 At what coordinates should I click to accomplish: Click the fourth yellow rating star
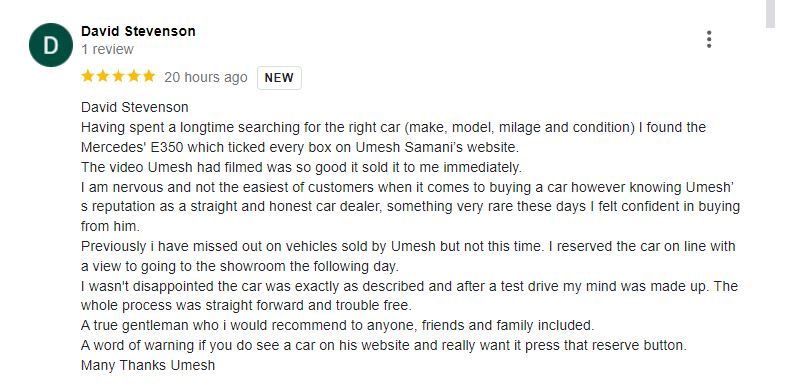click(133, 77)
